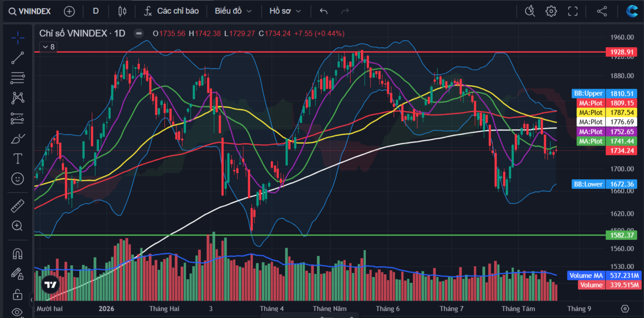The image size is (644, 318).
Task: Click the white MA:Plot 1776.69 label
Action: coord(607,122)
